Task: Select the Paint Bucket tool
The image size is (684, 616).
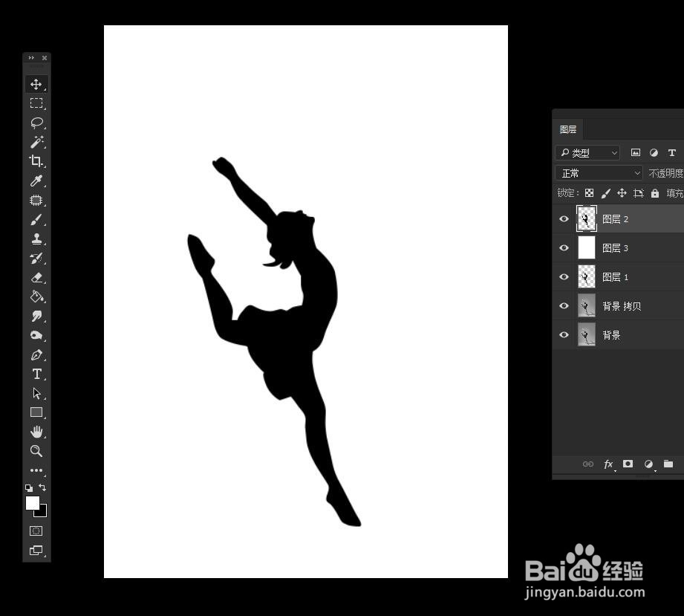Action: pos(36,297)
